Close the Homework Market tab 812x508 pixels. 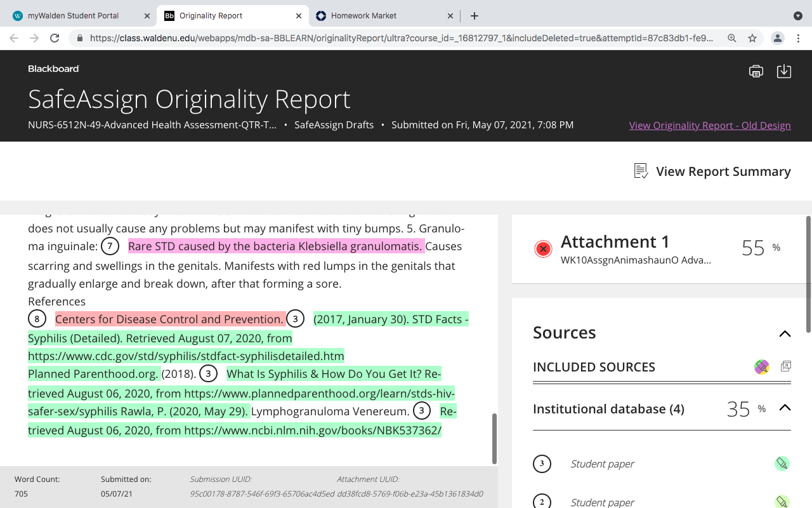coord(450,16)
